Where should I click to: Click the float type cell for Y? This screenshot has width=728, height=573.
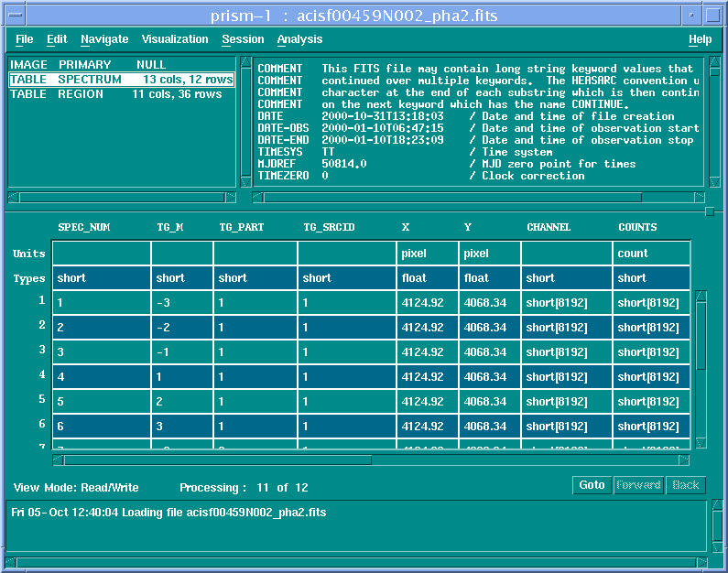(489, 278)
